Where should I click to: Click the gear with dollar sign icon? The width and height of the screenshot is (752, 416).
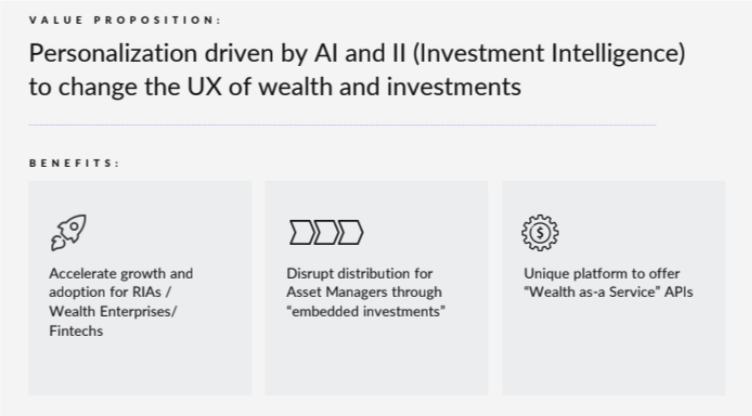click(540, 232)
